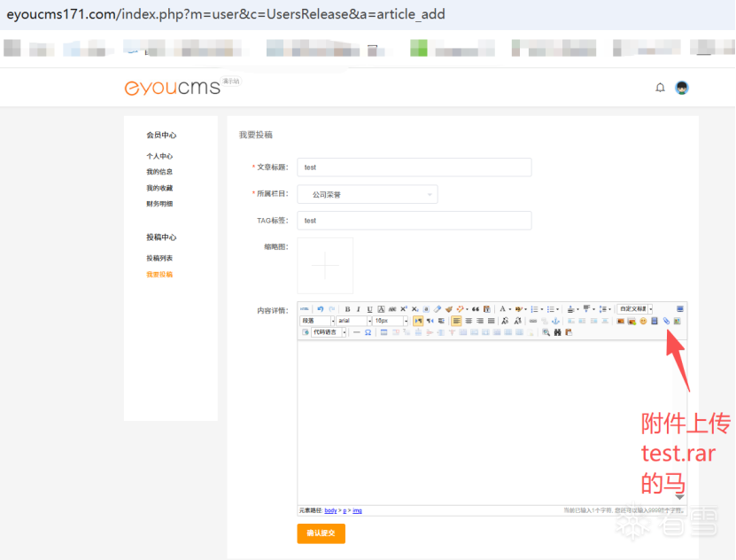Toggle editor fullscreen mode icon

[x=679, y=309]
